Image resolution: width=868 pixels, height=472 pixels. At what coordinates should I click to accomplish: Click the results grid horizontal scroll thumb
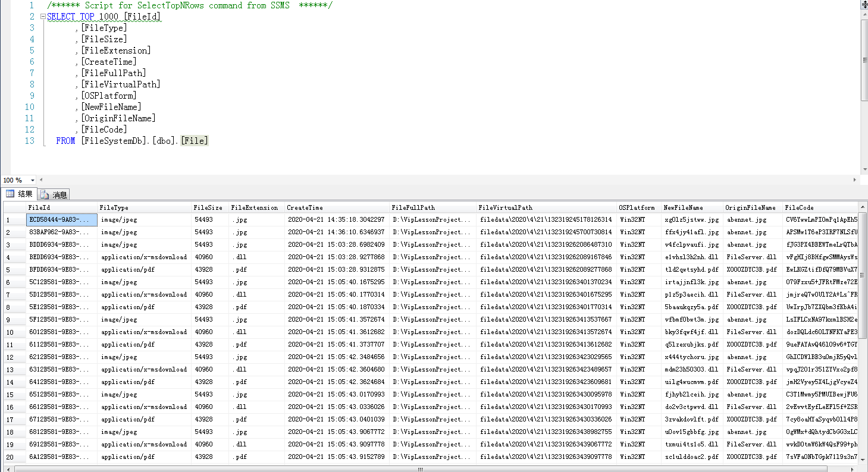[422, 468]
